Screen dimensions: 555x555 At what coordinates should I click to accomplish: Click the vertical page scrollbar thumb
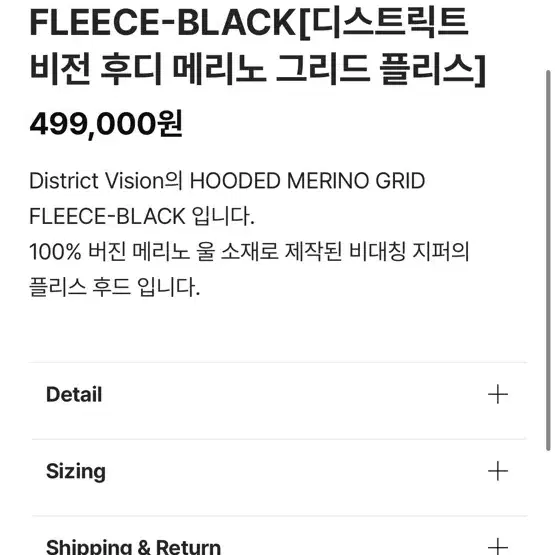click(x=548, y=260)
